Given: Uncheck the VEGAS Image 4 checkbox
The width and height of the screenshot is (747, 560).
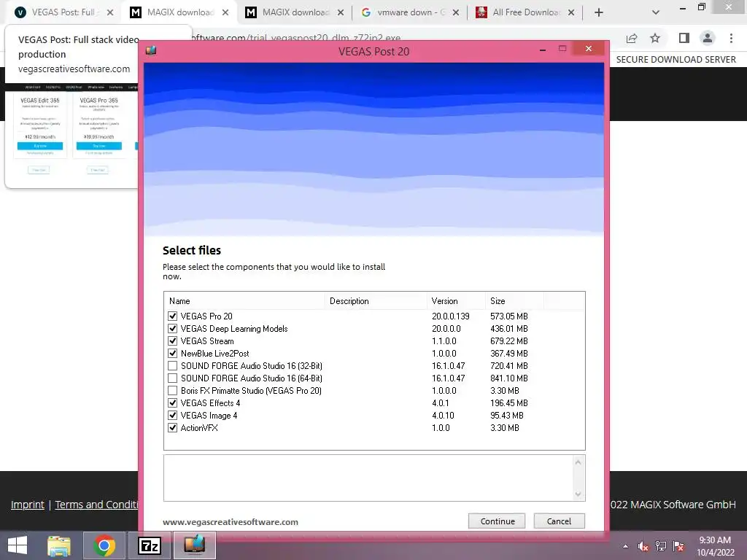Looking at the screenshot, I should point(172,415).
